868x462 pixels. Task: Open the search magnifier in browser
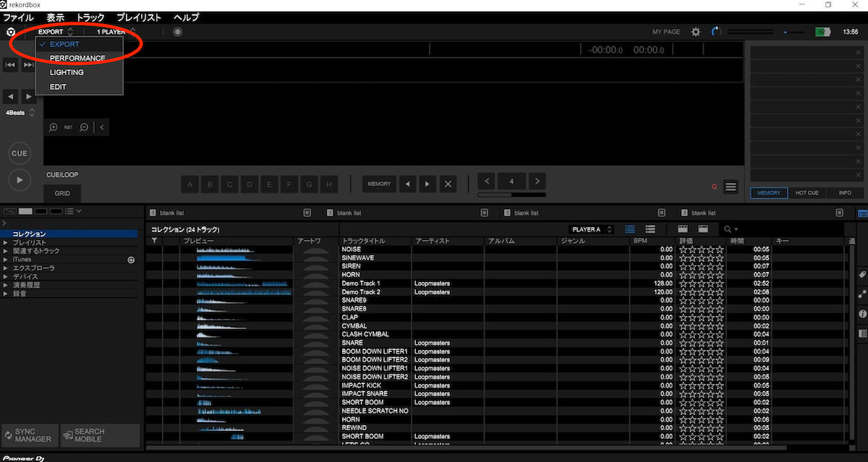coord(729,229)
